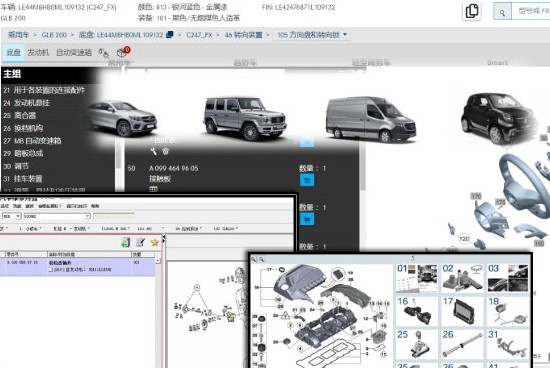Click the hand pointer icon beside 自动变速箱

pyautogui.click(x=103, y=53)
